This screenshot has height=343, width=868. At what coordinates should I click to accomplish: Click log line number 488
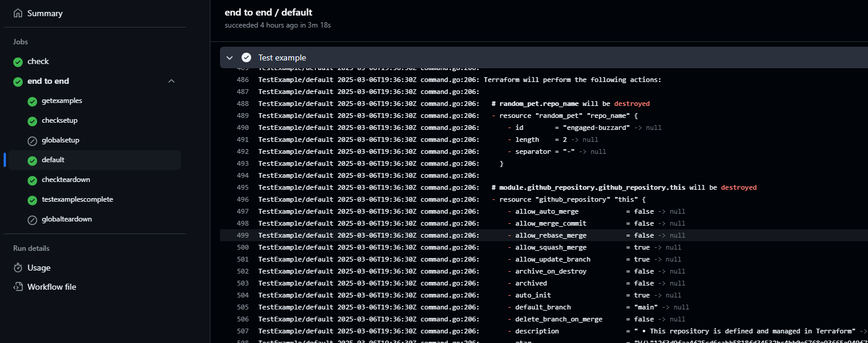tap(243, 104)
